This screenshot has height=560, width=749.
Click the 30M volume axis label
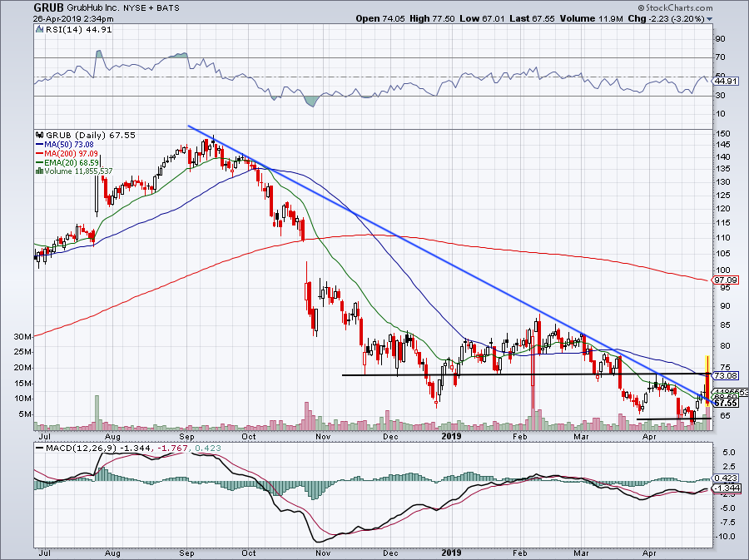point(22,337)
